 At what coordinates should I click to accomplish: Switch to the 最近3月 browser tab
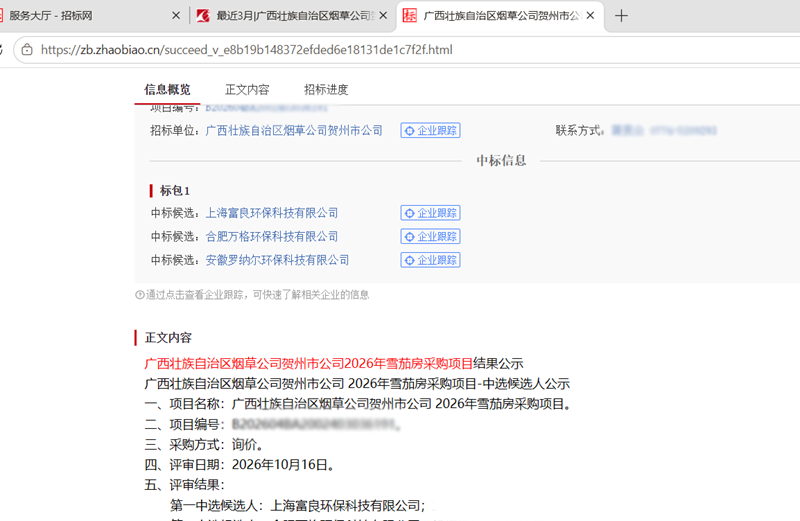tap(291, 16)
